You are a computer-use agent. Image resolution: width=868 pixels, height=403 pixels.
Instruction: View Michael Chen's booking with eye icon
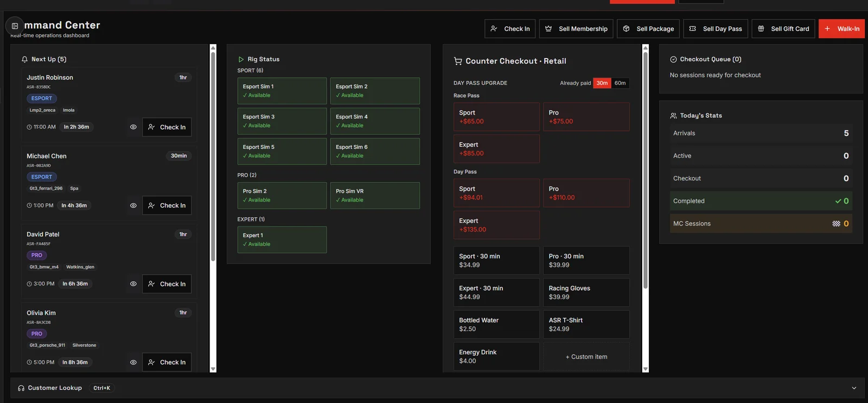tap(133, 206)
